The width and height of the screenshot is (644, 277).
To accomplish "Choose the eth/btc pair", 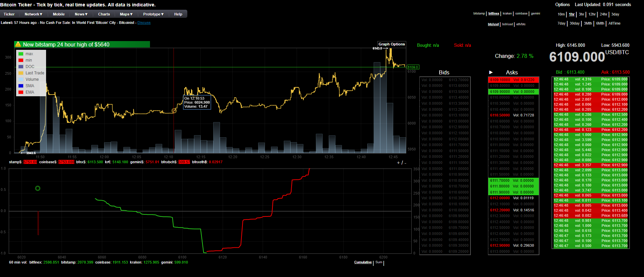I will pyautogui.click(x=521, y=24).
